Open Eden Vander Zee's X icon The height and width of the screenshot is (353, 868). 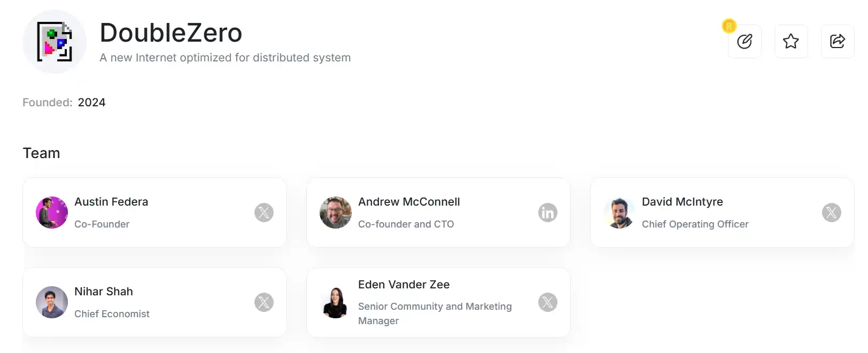547,302
